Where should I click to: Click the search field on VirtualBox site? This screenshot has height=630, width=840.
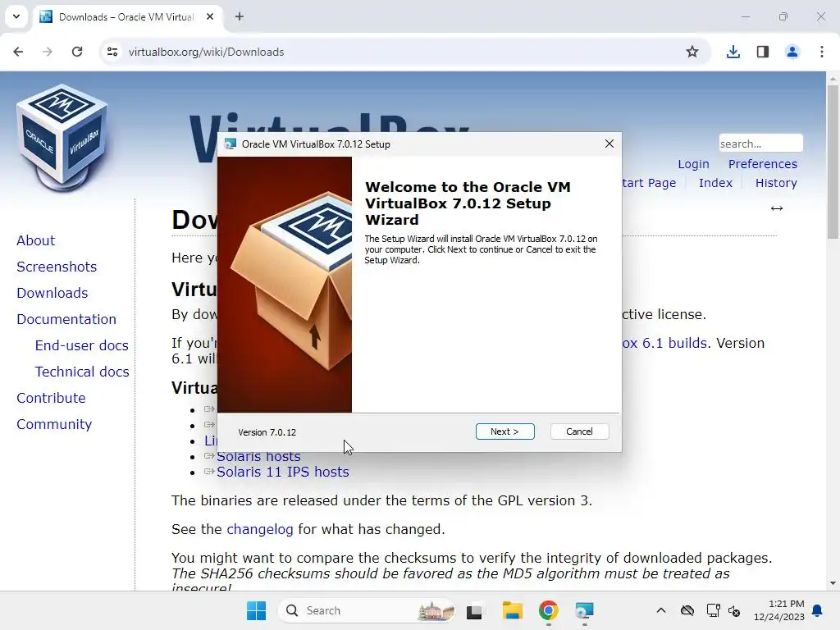[760, 144]
